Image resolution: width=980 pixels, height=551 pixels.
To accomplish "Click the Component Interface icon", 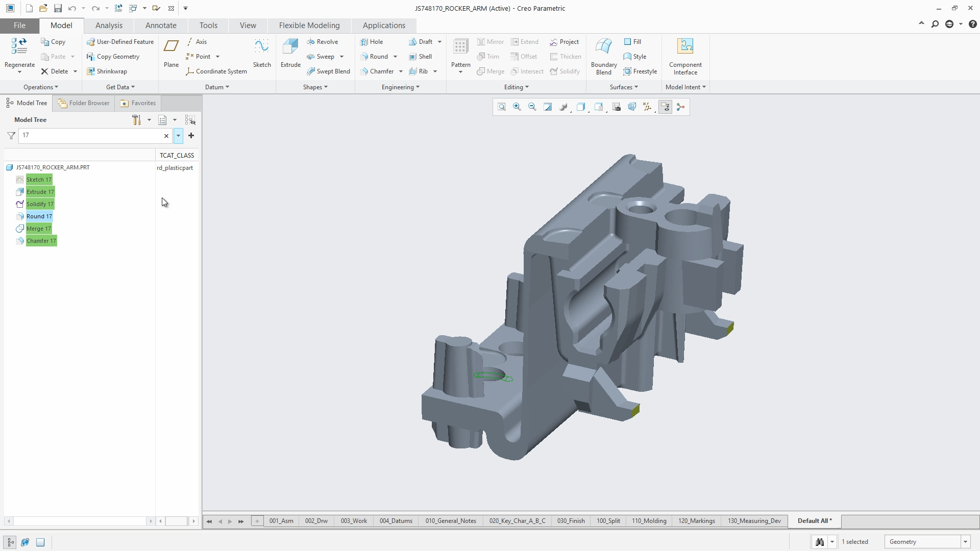I will pos(685,46).
